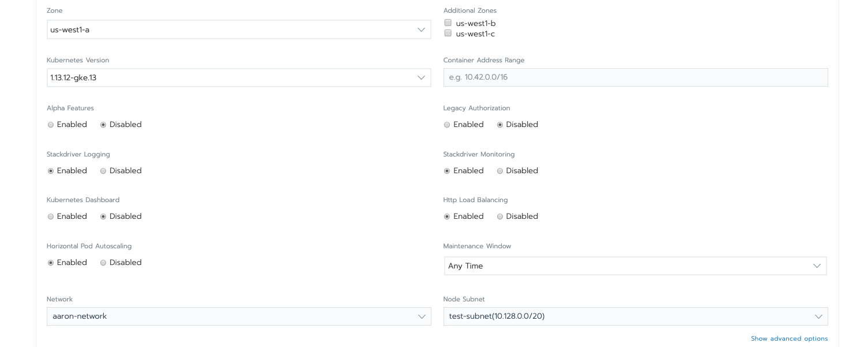868x347 pixels.
Task: Click the Maintenance Window chevron icon
Action: click(817, 266)
